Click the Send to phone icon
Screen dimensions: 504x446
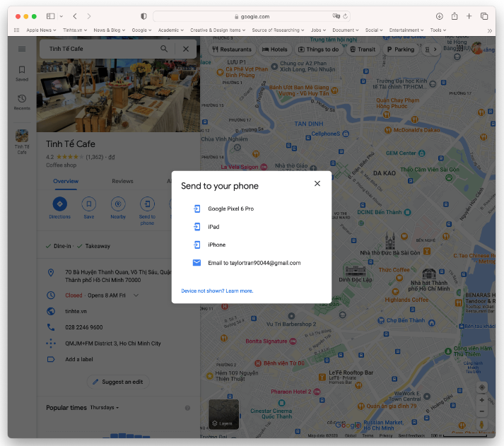[x=147, y=204]
